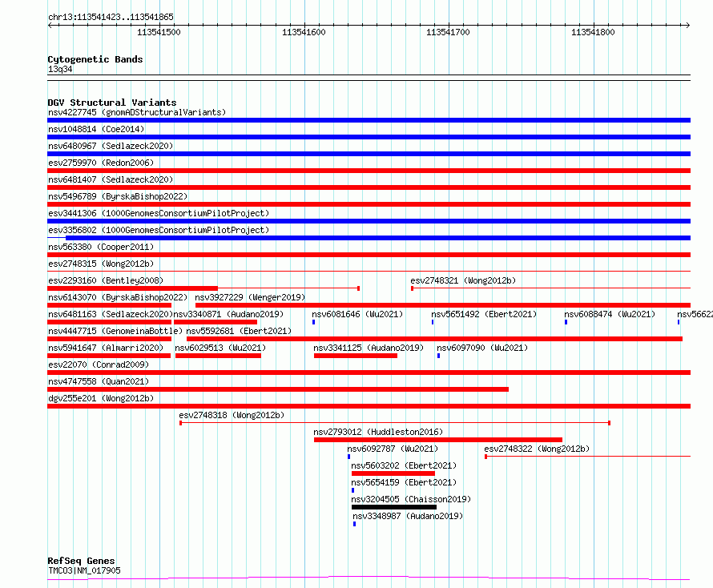The height and width of the screenshot is (588, 713).
Task: Click the 113541600 ruler position label
Action: 304,32
